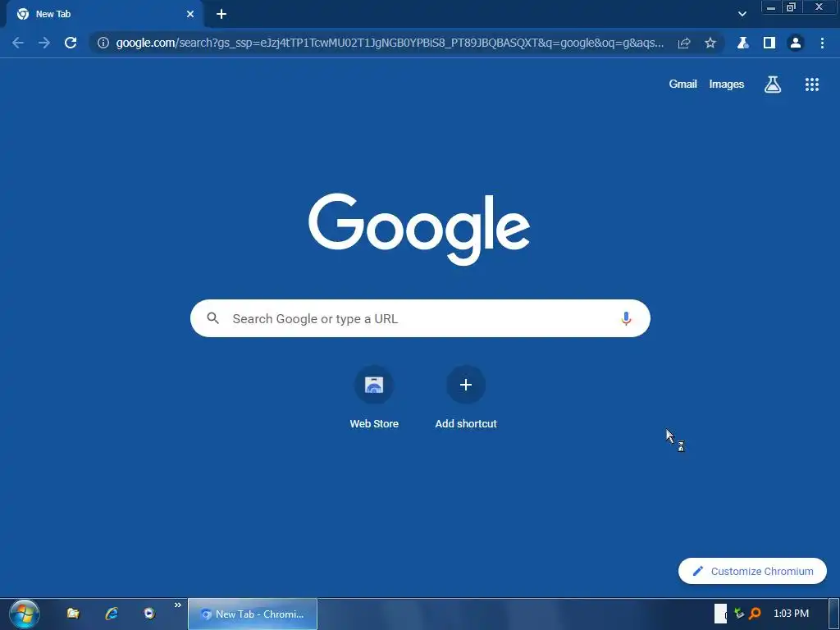Open the Web Store shortcut
840x630 pixels.
pos(374,398)
